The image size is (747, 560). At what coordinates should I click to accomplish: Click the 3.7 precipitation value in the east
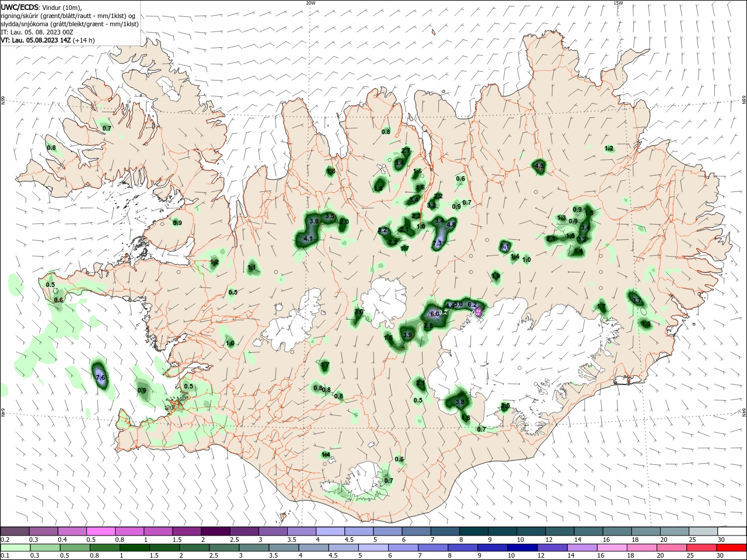click(637, 300)
